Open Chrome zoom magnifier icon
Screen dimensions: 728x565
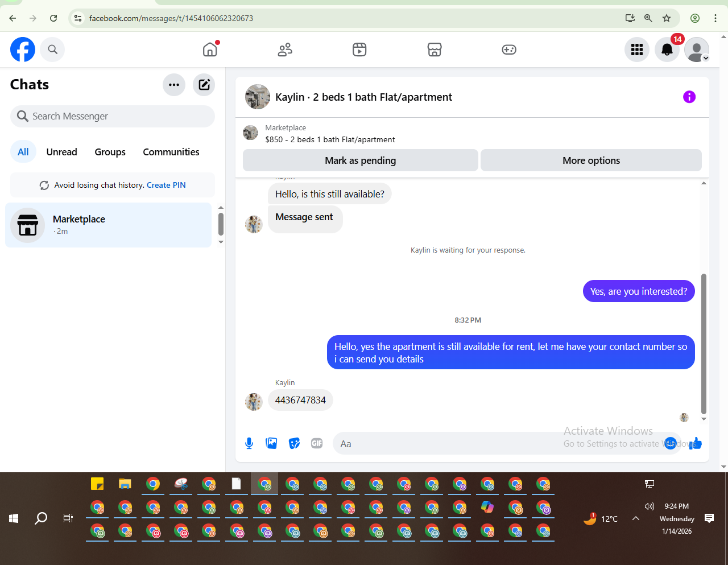coord(648,18)
